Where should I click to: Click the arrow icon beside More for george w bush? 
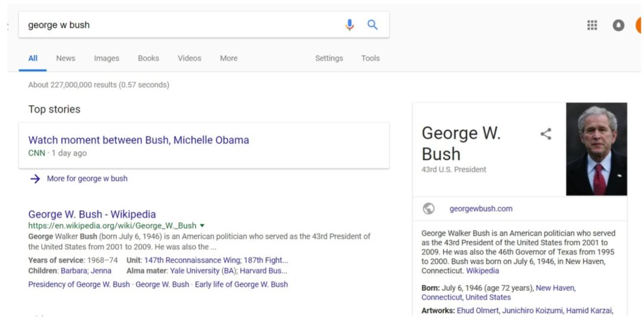coord(35,178)
